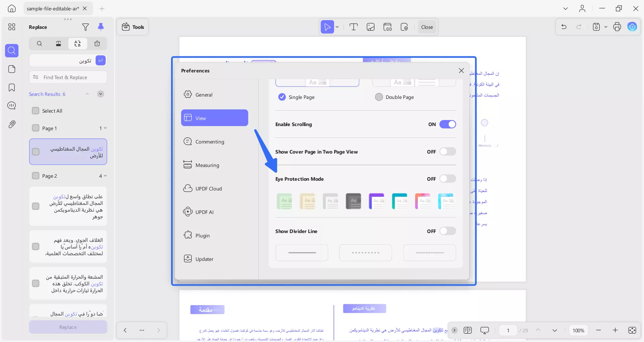This screenshot has width=644, height=342.
Task: Switch to the search magnifier mode
Action: point(39,44)
